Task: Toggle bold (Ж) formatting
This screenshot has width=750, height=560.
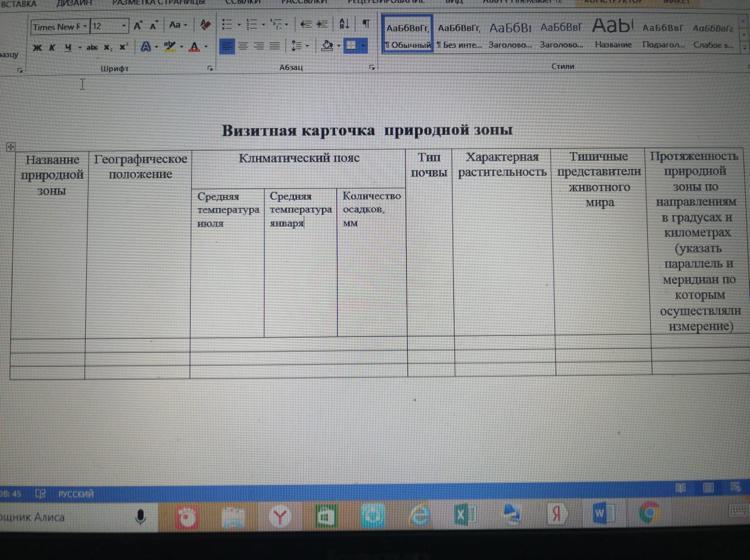Action: click(x=37, y=48)
